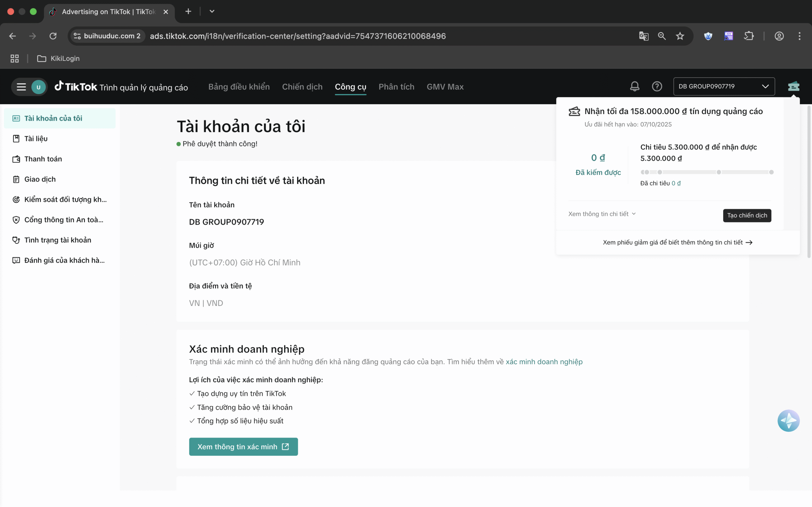Viewport: 812px width, 507px height.
Task: Open xác minh doanh nghiệp link
Action: 544,362
